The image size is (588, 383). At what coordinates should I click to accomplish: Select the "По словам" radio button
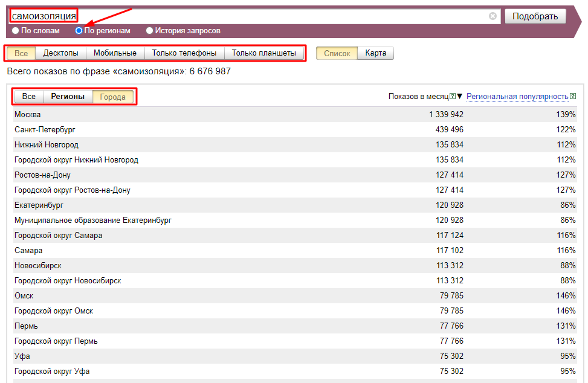(16, 30)
